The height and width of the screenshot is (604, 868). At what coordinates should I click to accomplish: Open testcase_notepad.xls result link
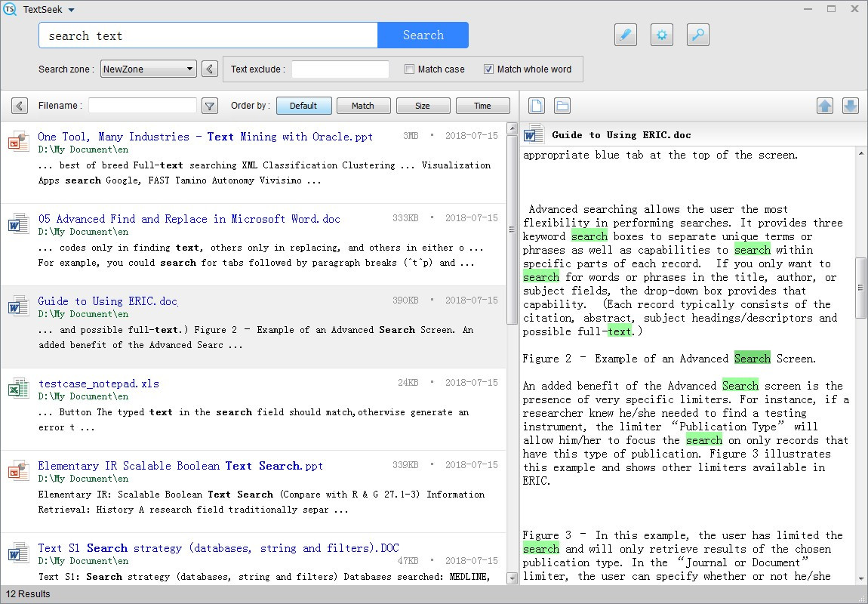tap(99, 384)
